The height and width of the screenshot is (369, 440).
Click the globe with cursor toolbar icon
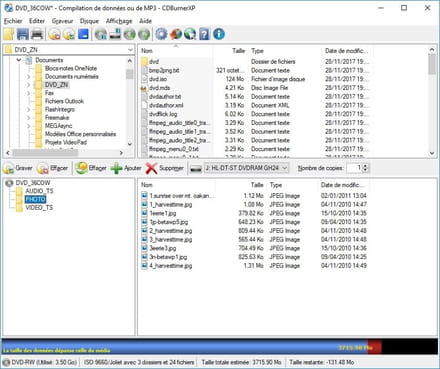190,34
